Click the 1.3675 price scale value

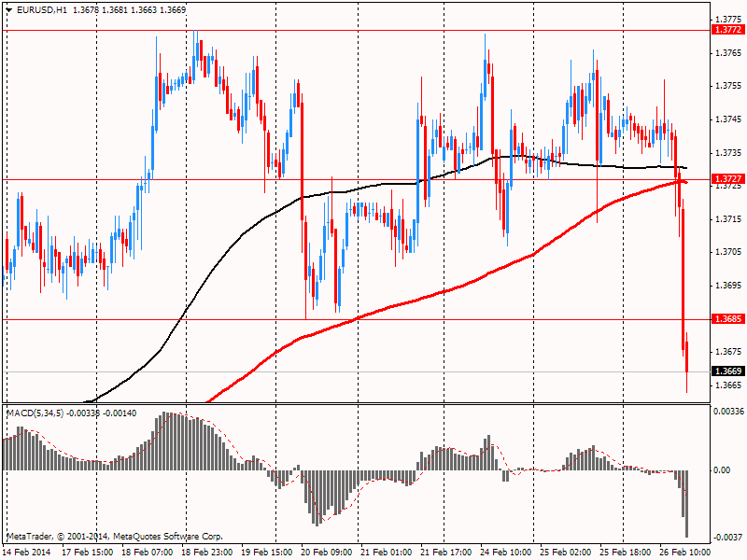[x=728, y=352]
